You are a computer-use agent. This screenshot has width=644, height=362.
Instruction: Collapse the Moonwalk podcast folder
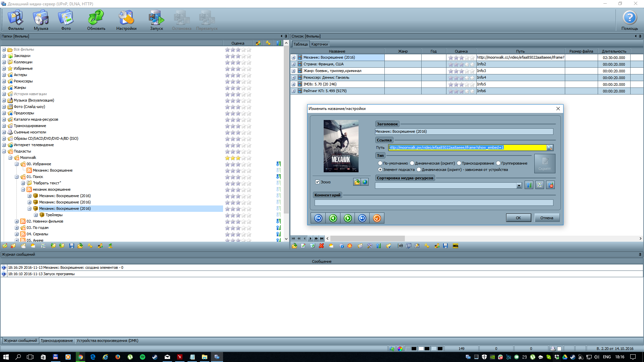[x=10, y=158]
